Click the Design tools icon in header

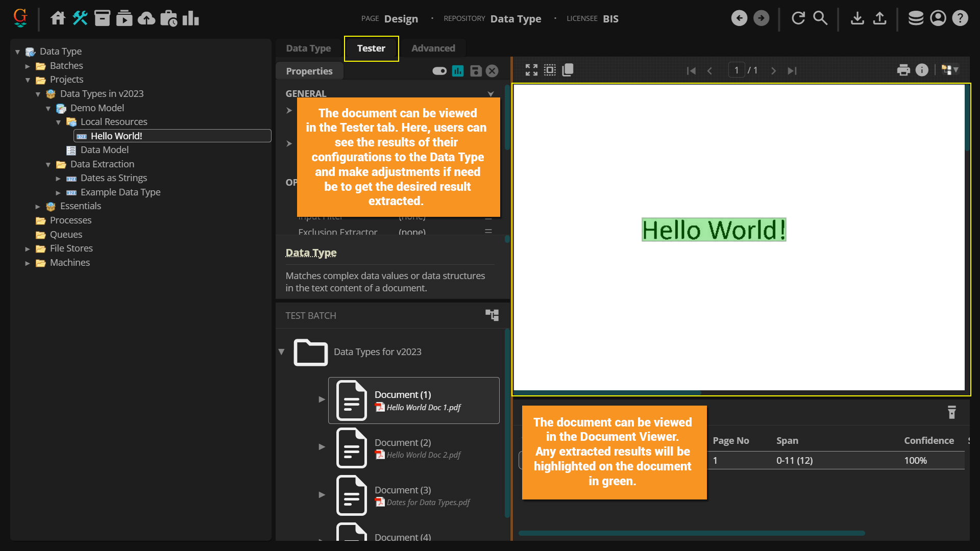tap(80, 18)
